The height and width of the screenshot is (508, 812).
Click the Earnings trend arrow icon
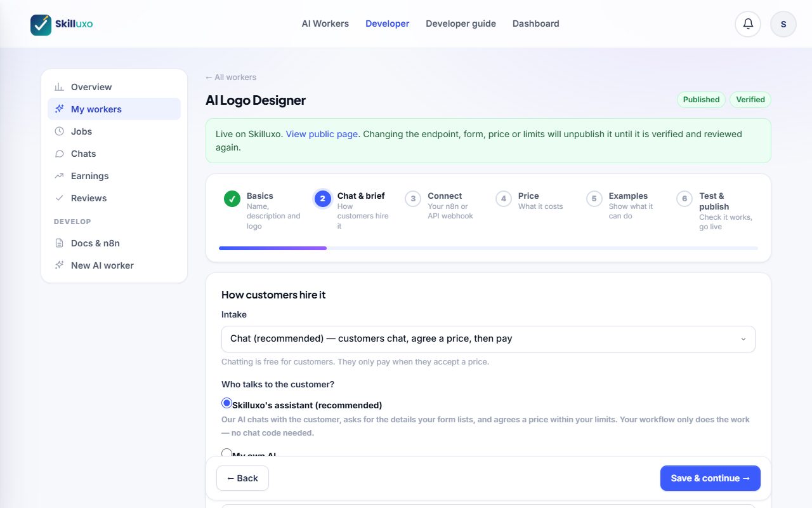point(59,176)
